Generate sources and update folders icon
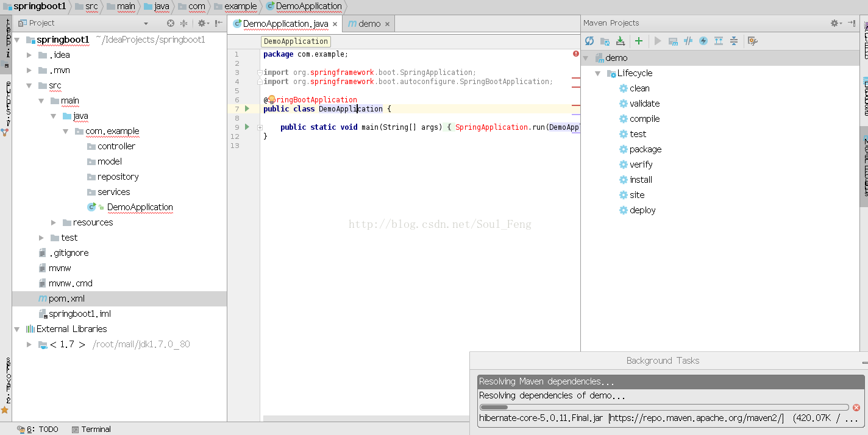This screenshot has width=868, height=435. pos(605,41)
